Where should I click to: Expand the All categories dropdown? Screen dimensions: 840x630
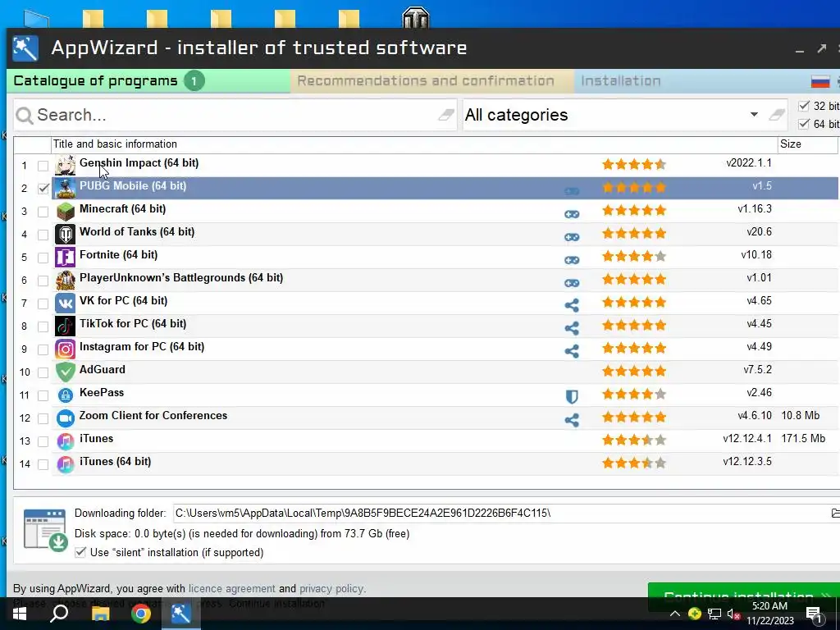point(754,114)
